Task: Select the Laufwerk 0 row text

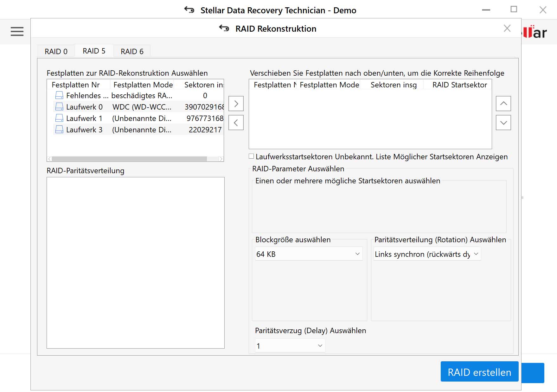Action: [84, 107]
